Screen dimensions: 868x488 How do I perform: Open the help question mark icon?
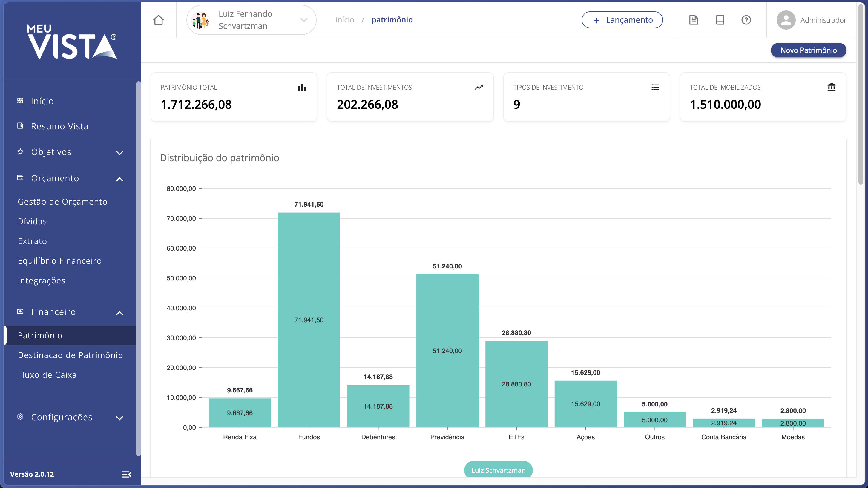click(x=746, y=20)
